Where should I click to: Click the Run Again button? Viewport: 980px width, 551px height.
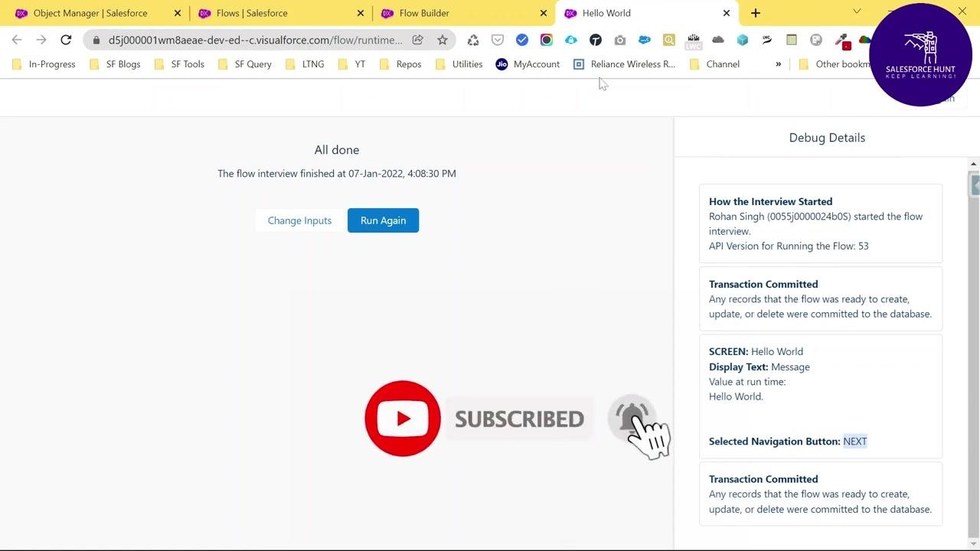pyautogui.click(x=383, y=220)
